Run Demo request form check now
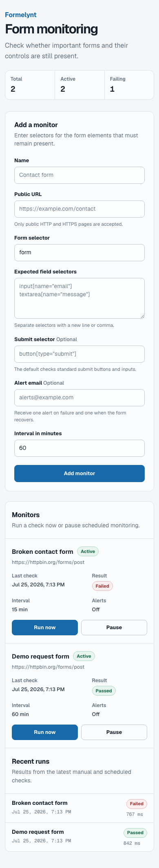Image resolution: width=159 pixels, height=868 pixels. [x=45, y=732]
